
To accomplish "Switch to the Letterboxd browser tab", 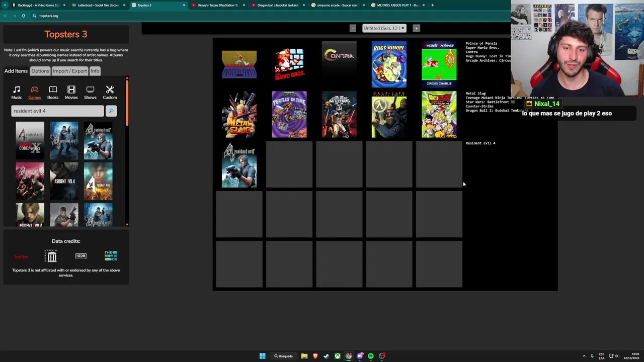I will pos(98,5).
